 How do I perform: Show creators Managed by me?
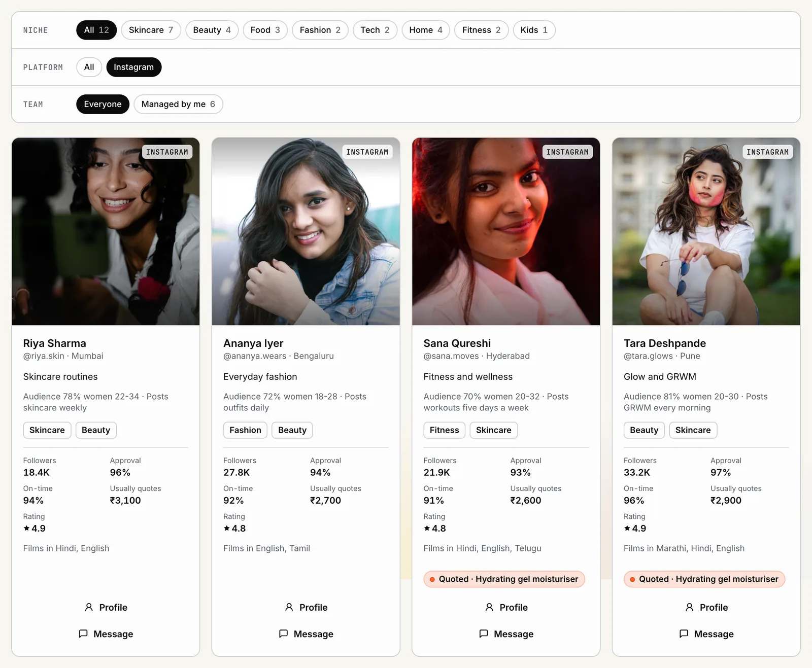click(x=178, y=104)
